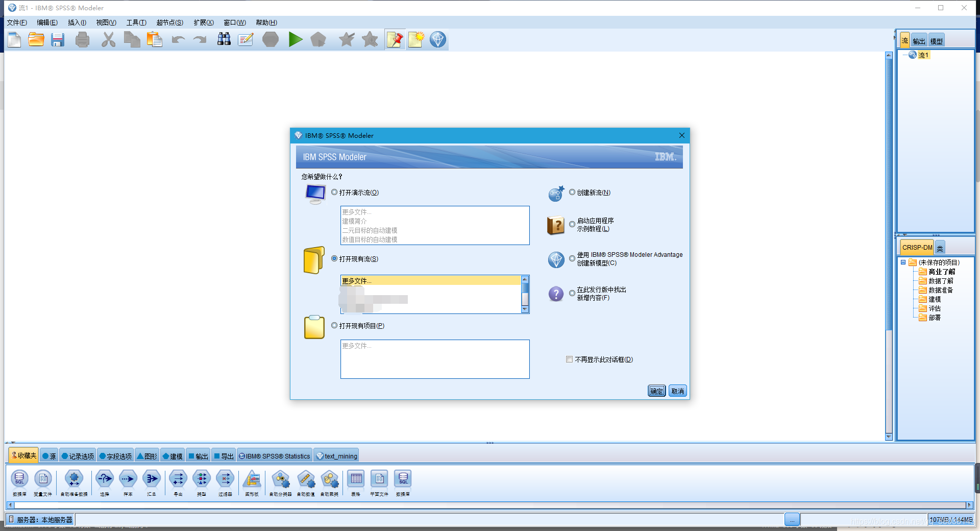This screenshot has height=531, width=980.
Task: Click down arrow of existing streams list
Action: click(x=525, y=309)
